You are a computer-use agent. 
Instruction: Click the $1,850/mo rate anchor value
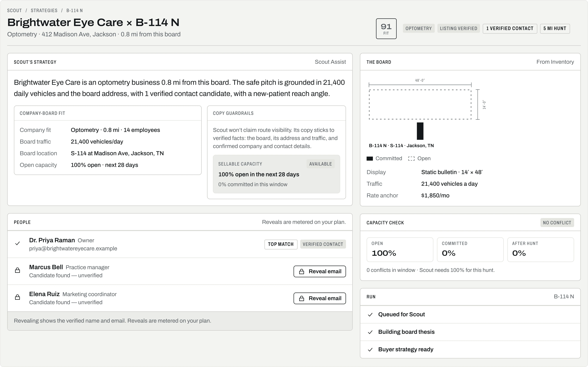coord(435,196)
